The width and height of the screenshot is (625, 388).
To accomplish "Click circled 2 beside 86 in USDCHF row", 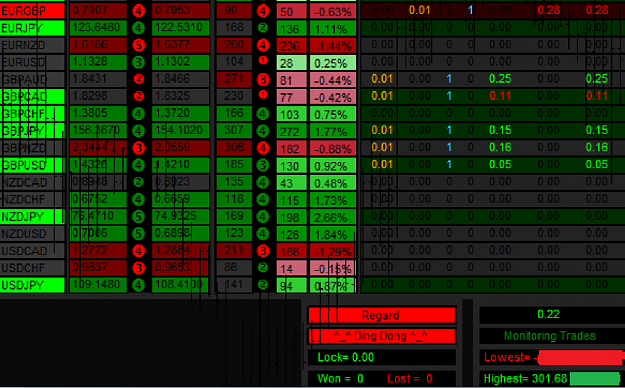I will tap(263, 267).
